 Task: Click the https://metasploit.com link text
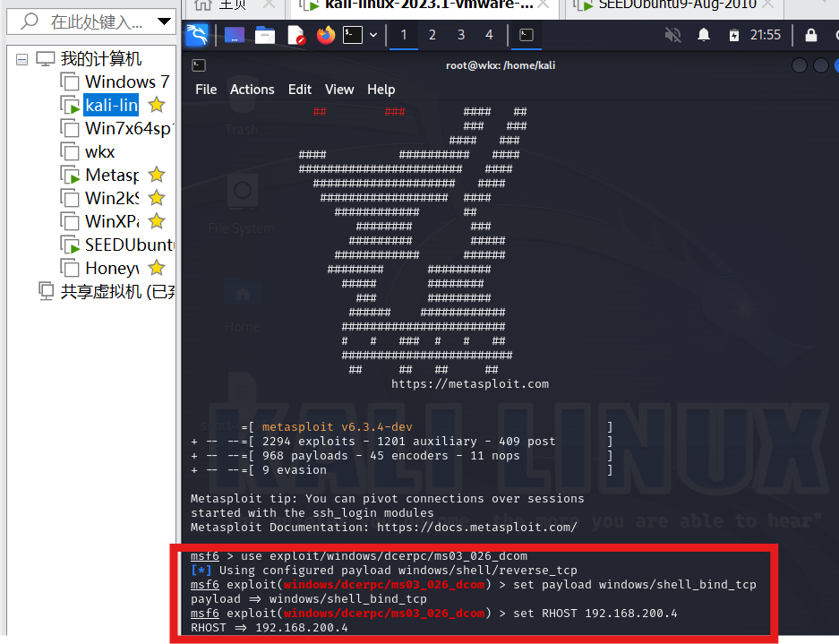point(470,384)
